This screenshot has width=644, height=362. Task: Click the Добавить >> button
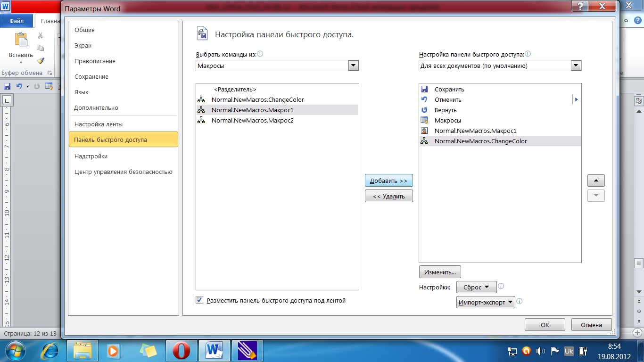click(x=389, y=181)
